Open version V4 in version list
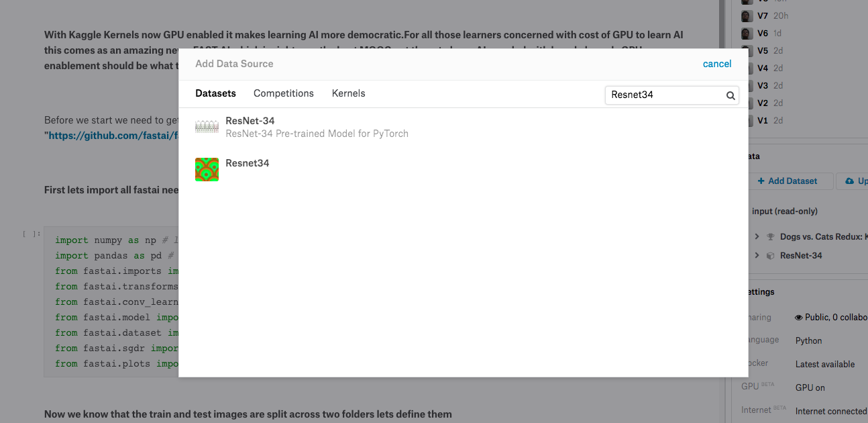The width and height of the screenshot is (868, 423). 763,68
